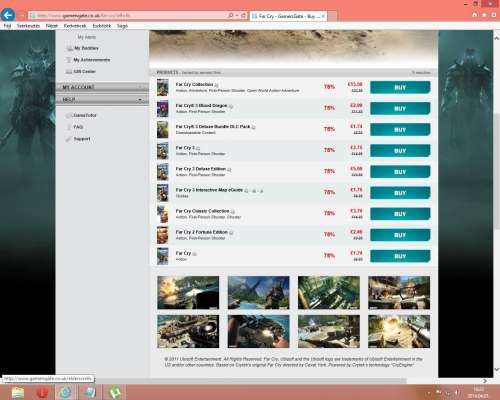500x400 pixels.
Task: Open the Favorites star icon
Action: coord(484,15)
